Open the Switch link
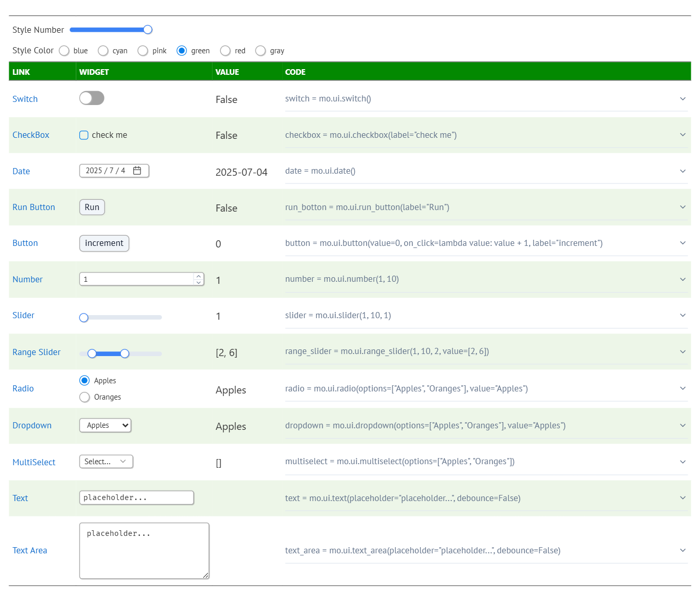700x602 pixels. [x=25, y=99]
